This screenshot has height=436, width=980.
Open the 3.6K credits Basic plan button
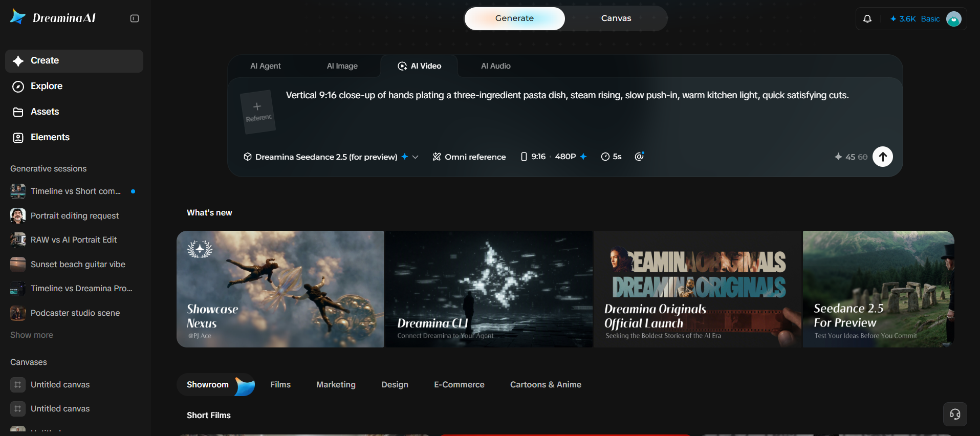(x=914, y=19)
